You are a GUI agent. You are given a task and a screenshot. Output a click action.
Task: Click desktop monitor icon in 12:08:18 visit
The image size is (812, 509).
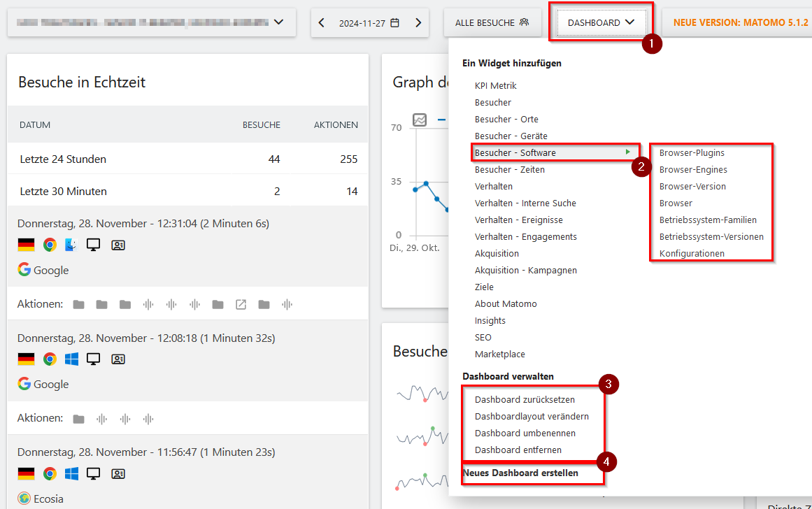coord(93,359)
